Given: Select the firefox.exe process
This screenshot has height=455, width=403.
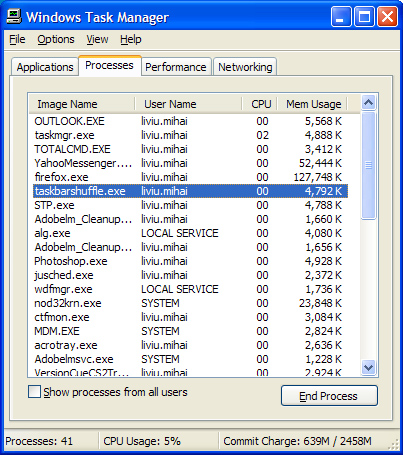Looking at the screenshot, I should coord(190,177).
